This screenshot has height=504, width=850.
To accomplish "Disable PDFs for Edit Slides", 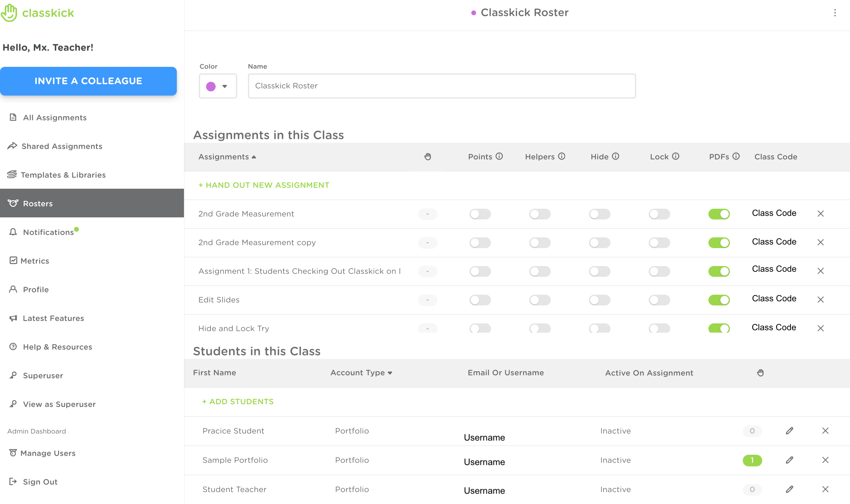I will [719, 300].
